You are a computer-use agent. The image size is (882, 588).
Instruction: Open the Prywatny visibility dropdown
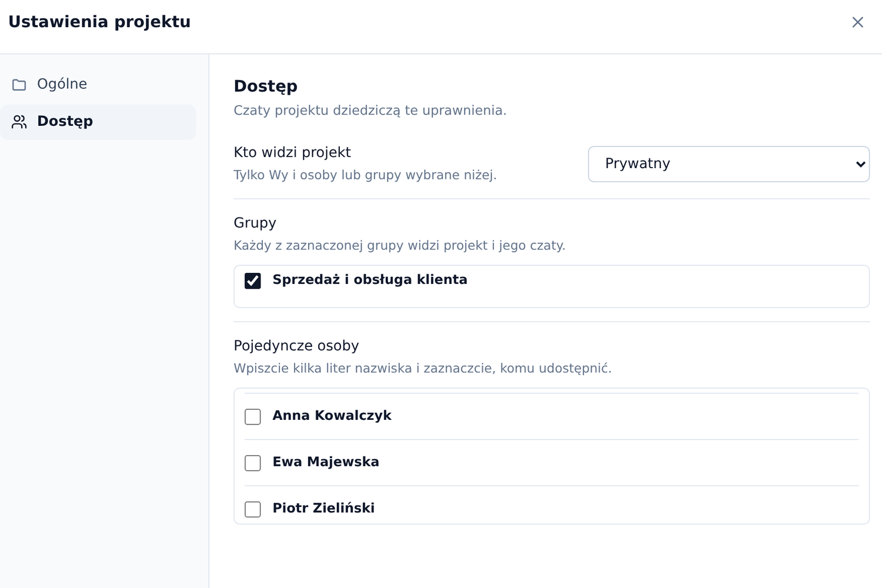729,164
